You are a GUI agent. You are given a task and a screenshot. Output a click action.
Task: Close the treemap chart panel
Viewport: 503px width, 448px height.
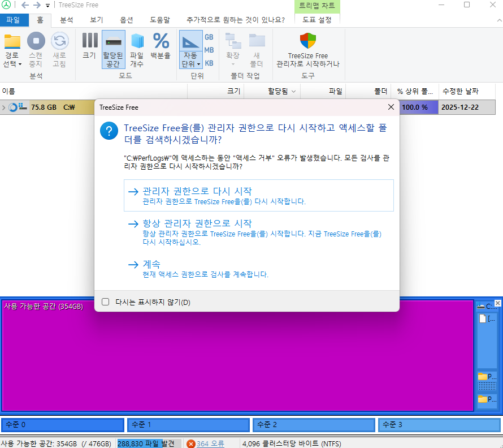pos(497,303)
